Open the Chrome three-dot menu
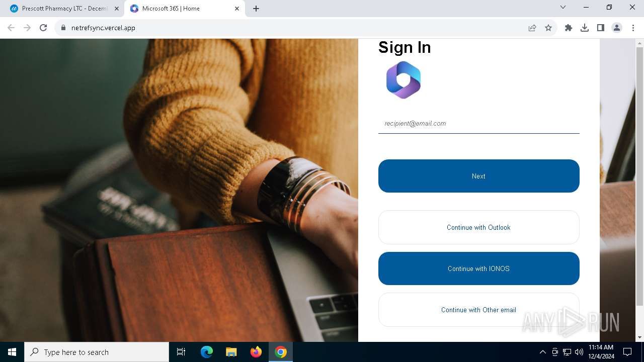 633,28
